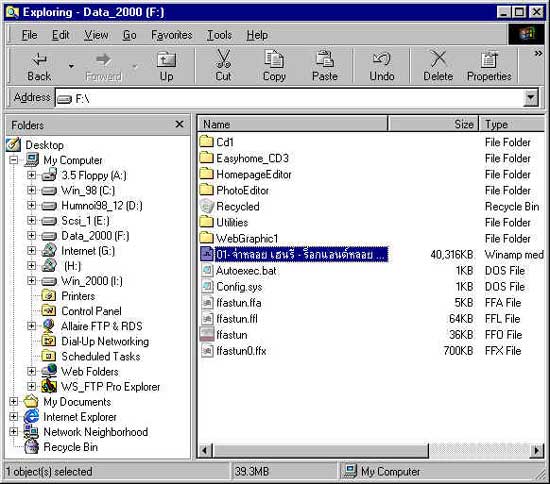Expand the Network Neighborhood node

14,432
